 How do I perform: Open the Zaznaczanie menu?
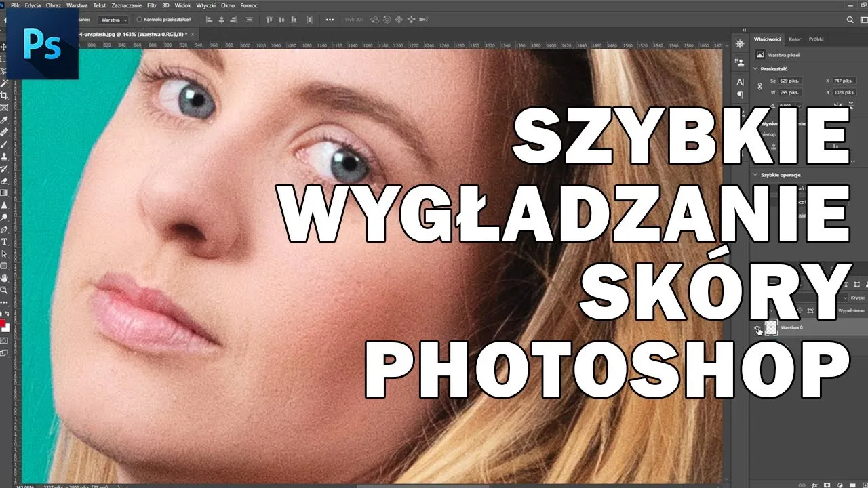[x=126, y=5]
